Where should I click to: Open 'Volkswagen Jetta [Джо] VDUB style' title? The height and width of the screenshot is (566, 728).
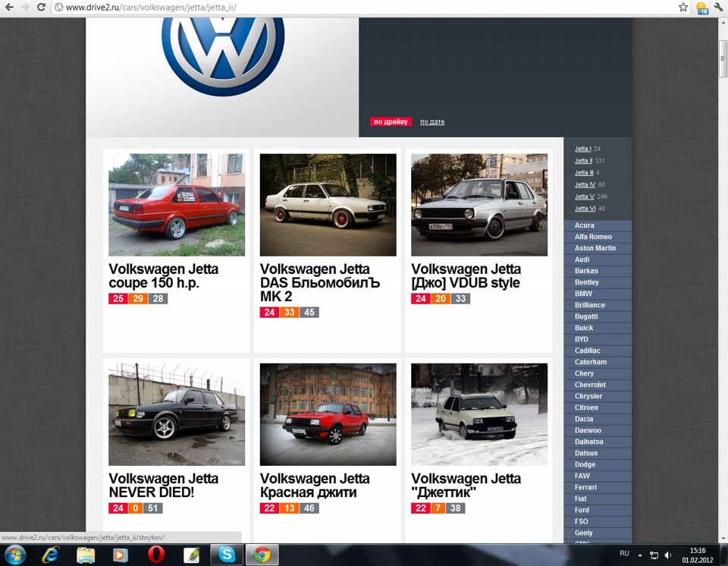[466, 276]
